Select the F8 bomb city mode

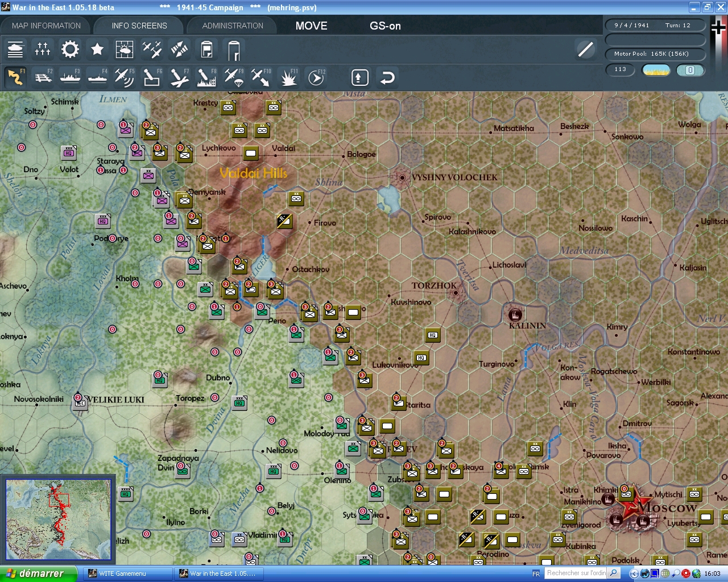tap(206, 77)
